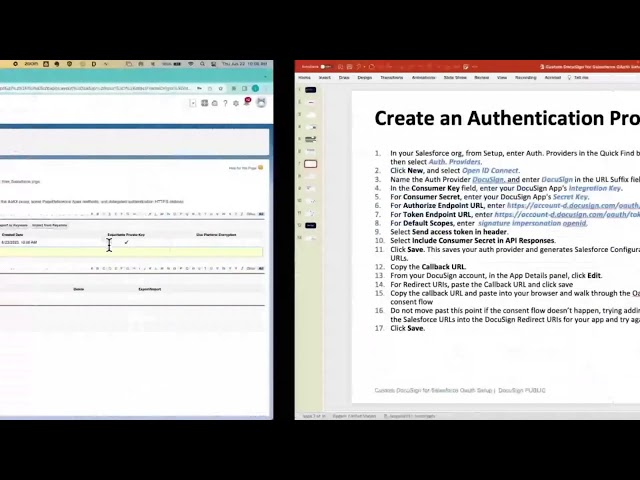640x480 pixels.
Task: Open the Animations ribbon tab
Action: (x=423, y=78)
